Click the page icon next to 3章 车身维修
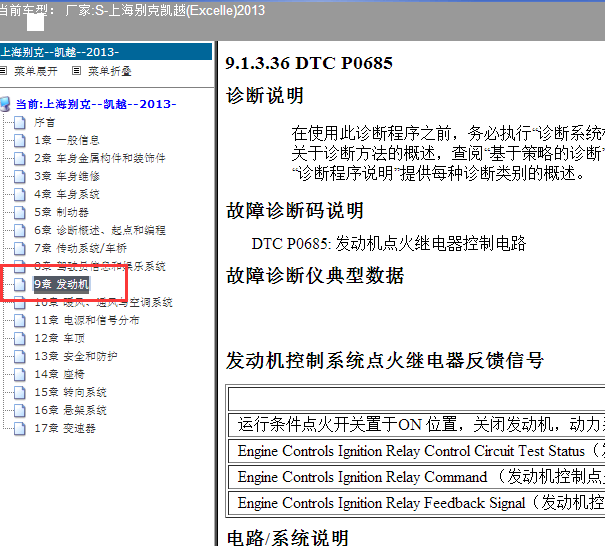605x546 pixels. click(x=20, y=176)
